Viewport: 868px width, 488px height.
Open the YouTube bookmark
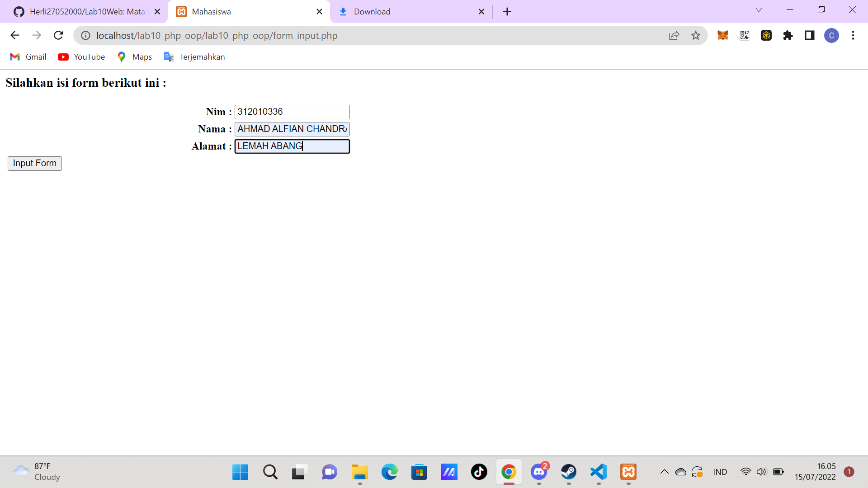(x=82, y=57)
